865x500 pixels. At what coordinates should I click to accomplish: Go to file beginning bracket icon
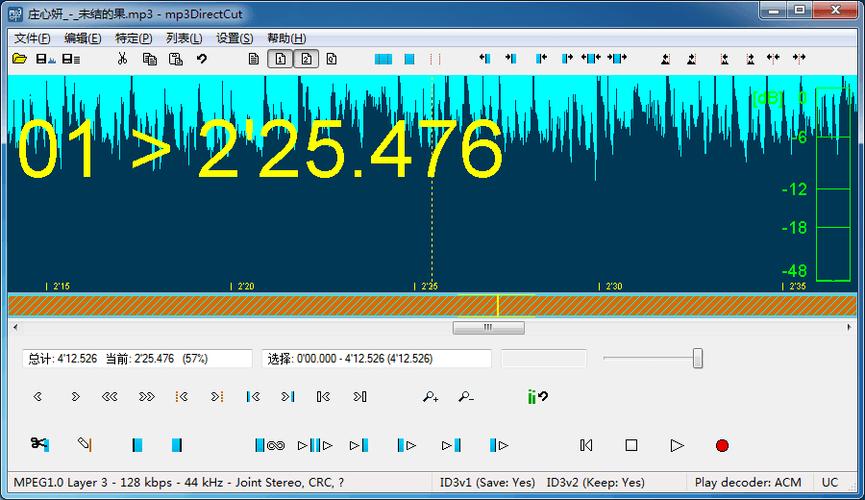click(324, 396)
